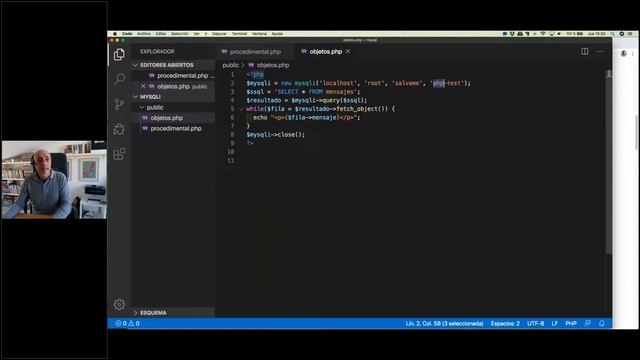Open the Debug view in activity bar
The image size is (640, 360).
[119, 129]
